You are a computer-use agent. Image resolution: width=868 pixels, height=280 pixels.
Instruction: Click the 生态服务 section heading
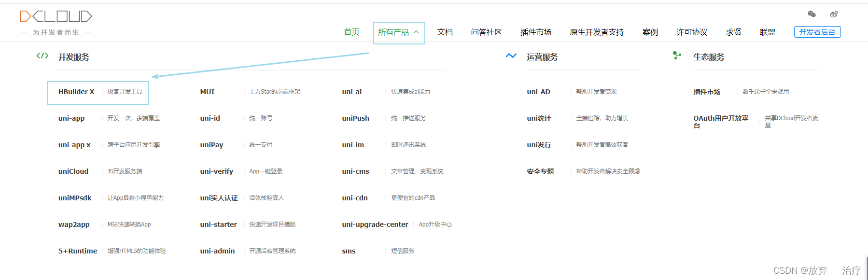coord(709,57)
